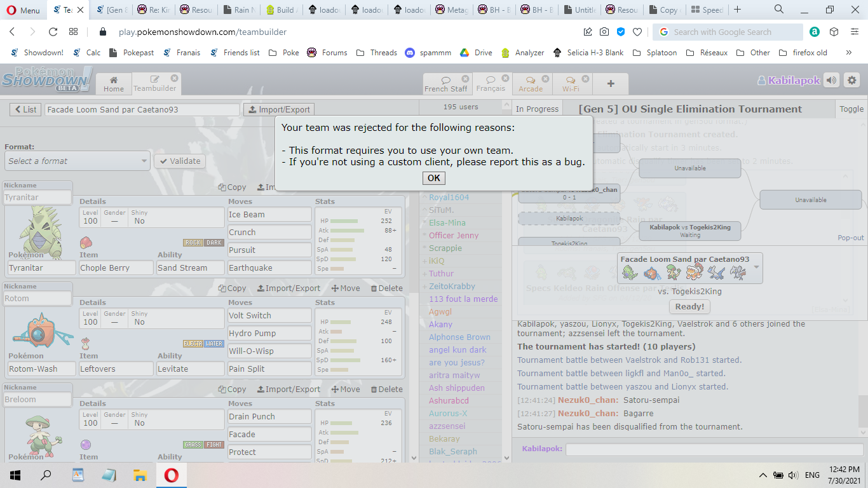Click chat message input field
This screenshot has width=868, height=488.
pos(714,449)
